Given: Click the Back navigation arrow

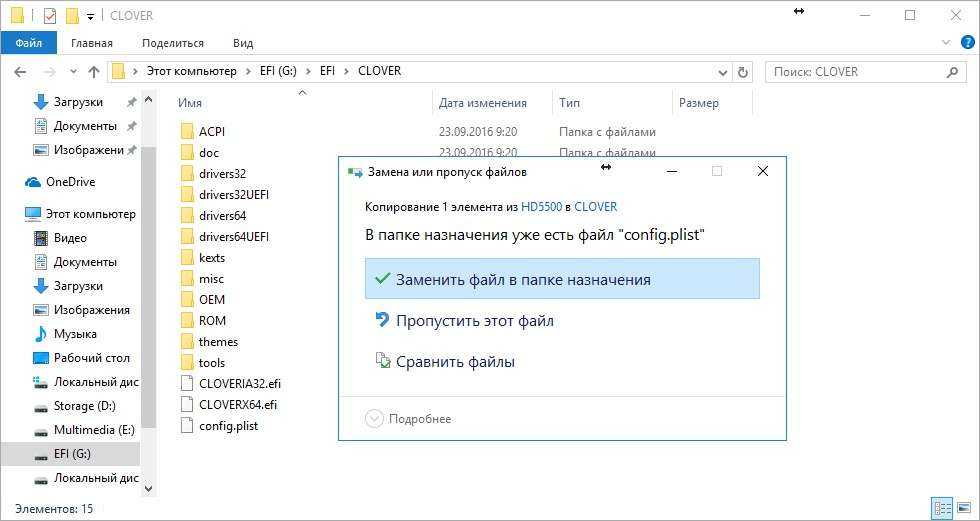Looking at the screenshot, I should pyautogui.click(x=20, y=72).
